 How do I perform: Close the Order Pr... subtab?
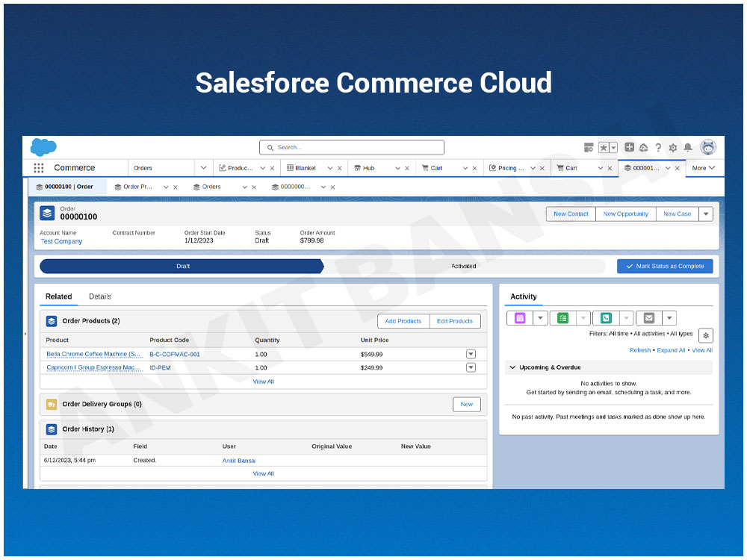176,187
